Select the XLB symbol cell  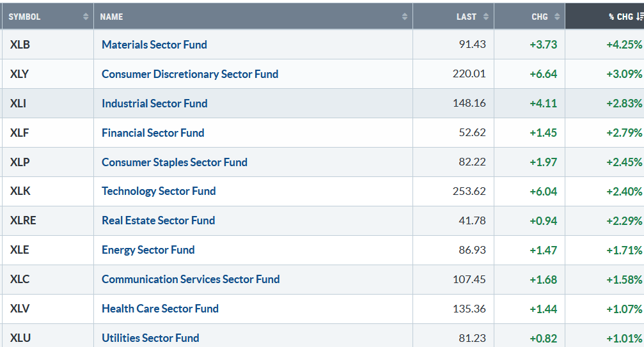pyautogui.click(x=20, y=45)
